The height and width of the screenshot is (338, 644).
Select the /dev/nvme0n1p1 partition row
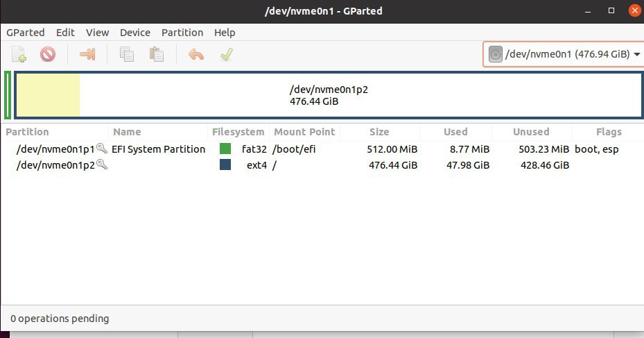click(322, 149)
